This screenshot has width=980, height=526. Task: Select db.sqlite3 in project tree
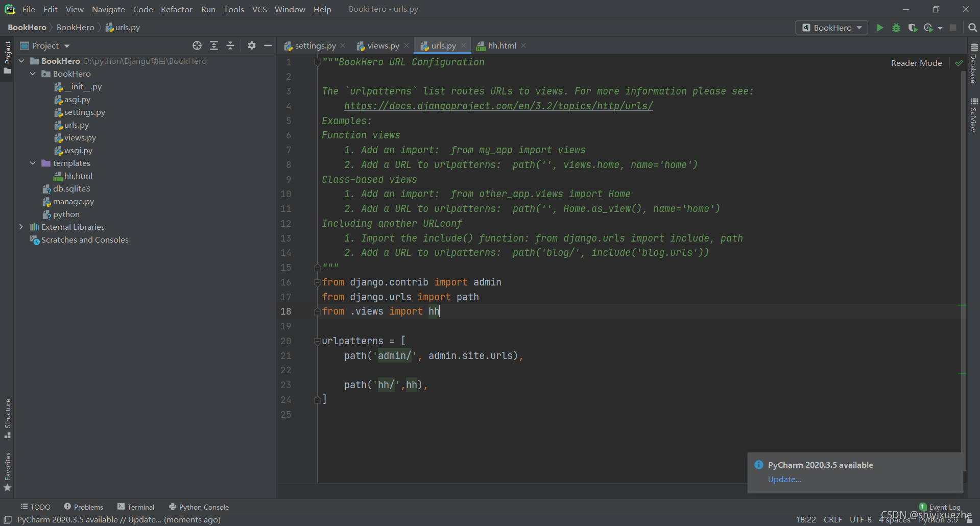coord(71,188)
